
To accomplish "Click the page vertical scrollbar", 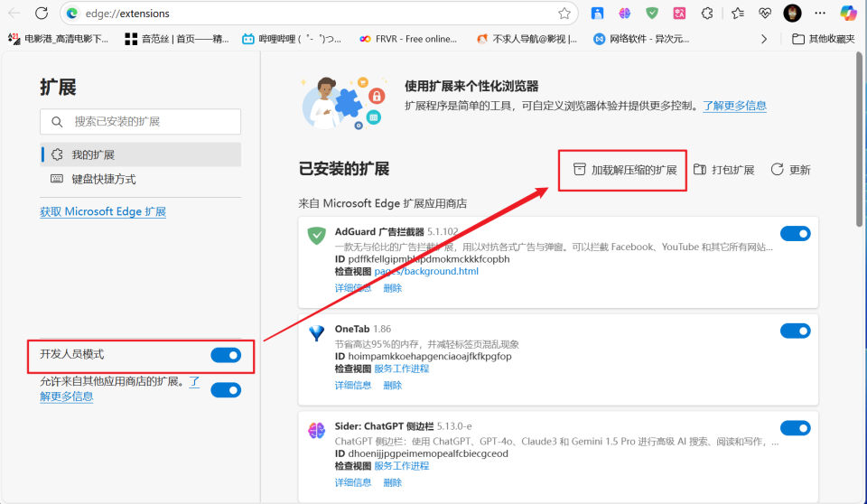I will point(859,139).
